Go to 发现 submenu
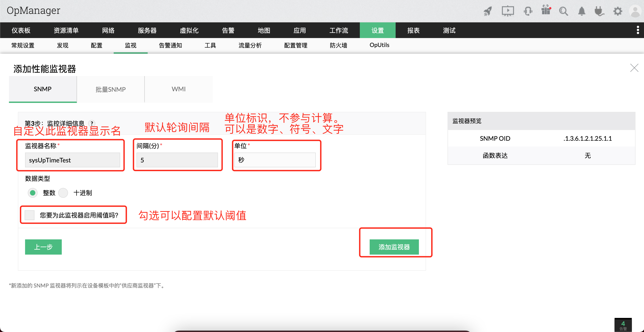 click(x=62, y=45)
